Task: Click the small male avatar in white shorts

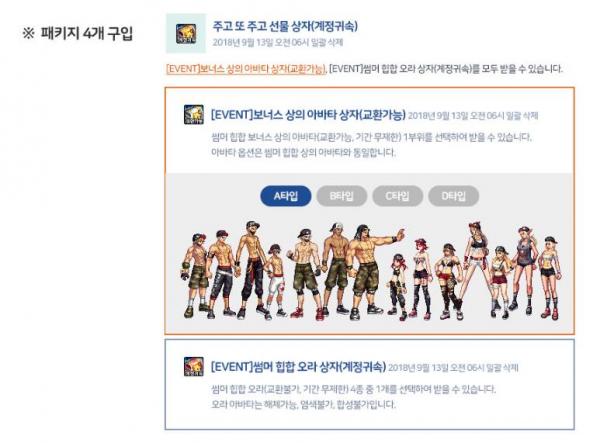Action: tap(275, 282)
